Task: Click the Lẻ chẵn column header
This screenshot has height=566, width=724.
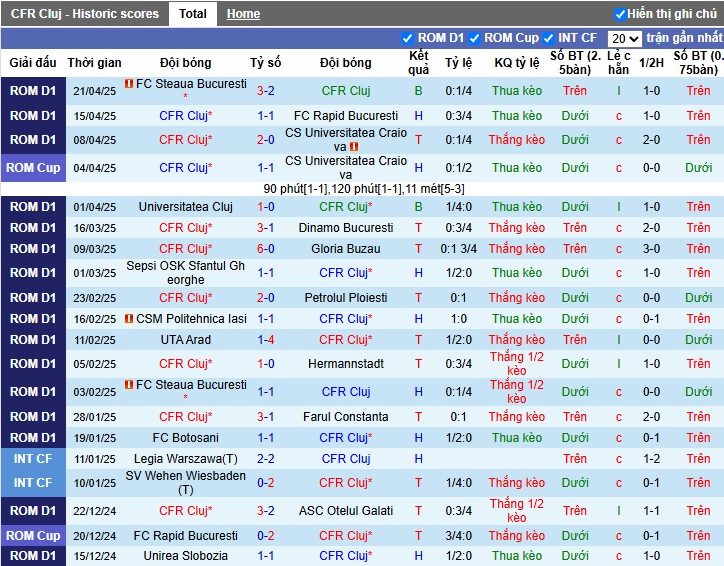Action: click(x=618, y=63)
